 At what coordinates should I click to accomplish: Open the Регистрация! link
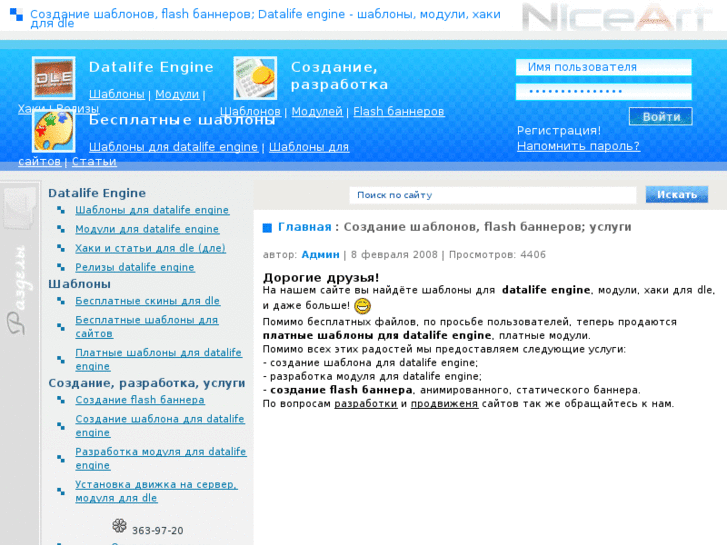point(559,131)
